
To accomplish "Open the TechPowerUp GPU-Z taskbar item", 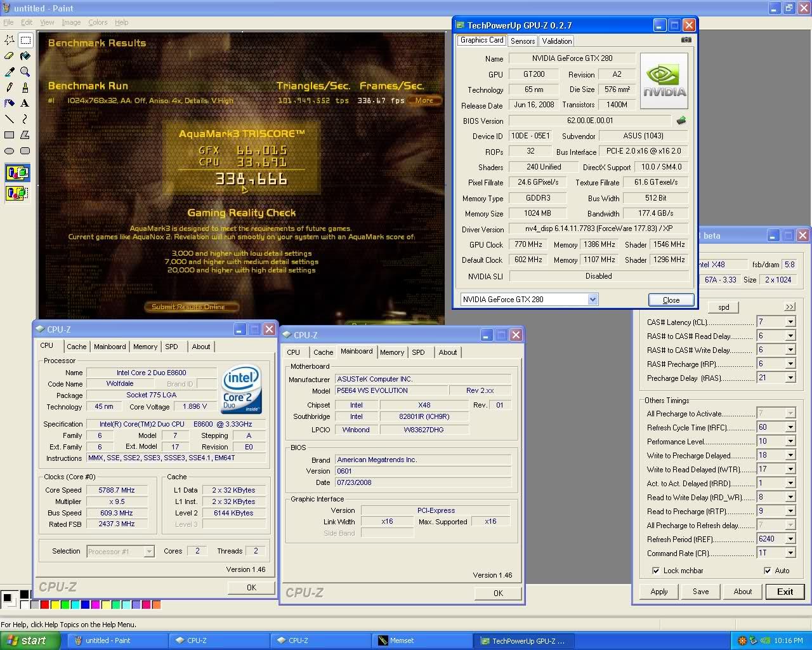I will coord(523,640).
